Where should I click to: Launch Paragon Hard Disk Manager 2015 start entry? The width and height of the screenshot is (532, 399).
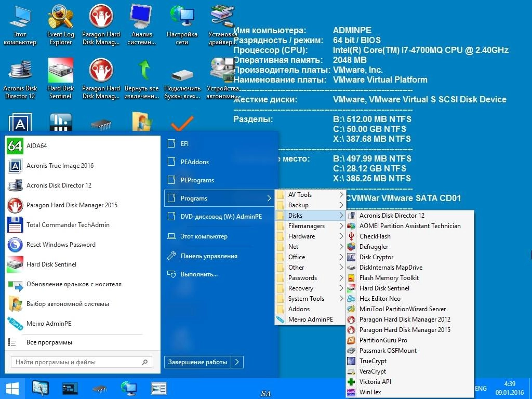coord(83,205)
